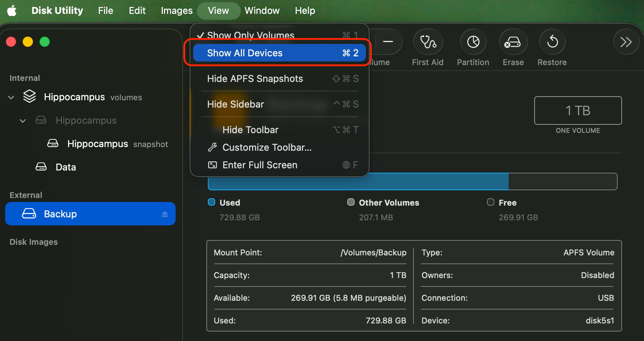Image resolution: width=644 pixels, height=341 pixels.
Task: Click the Other Volumes 207.1 MB value
Action: coord(376,218)
